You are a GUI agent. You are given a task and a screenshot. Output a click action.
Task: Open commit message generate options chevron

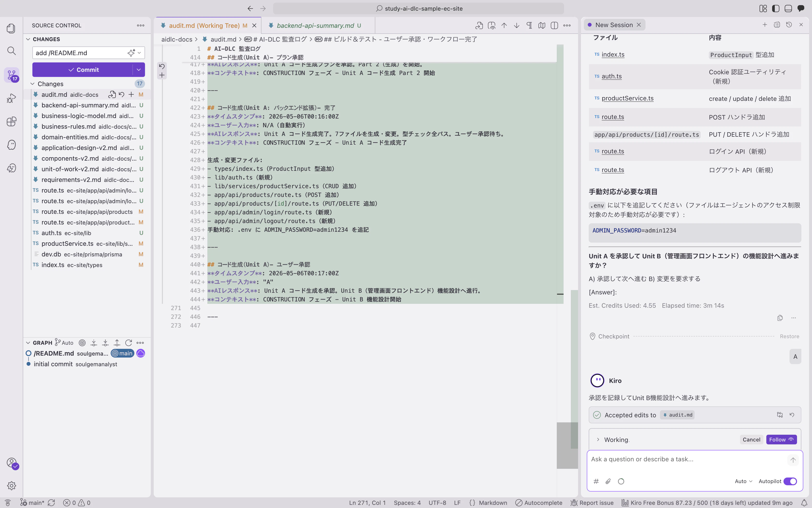tap(139, 53)
